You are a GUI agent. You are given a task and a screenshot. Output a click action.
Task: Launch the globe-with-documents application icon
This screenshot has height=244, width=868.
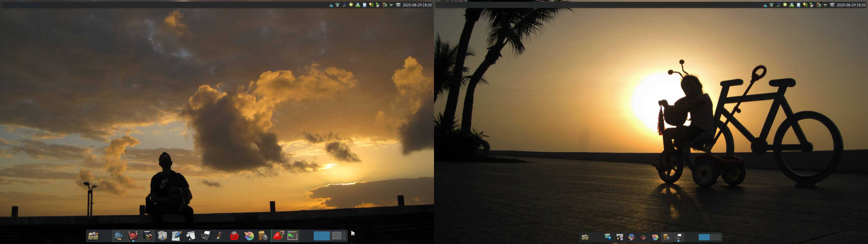coord(162,236)
